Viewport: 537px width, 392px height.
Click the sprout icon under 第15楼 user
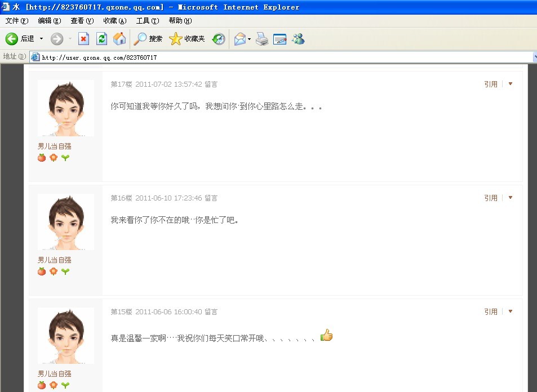65,385
